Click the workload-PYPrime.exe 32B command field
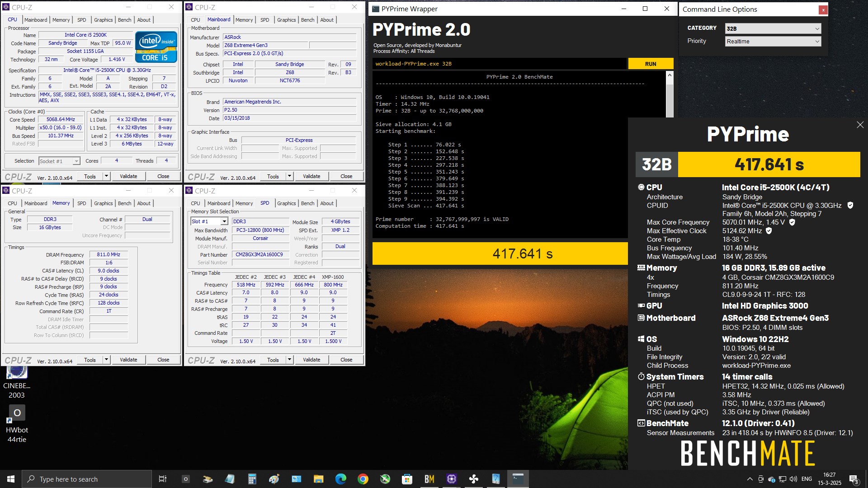This screenshot has width=868, height=488. [x=500, y=64]
